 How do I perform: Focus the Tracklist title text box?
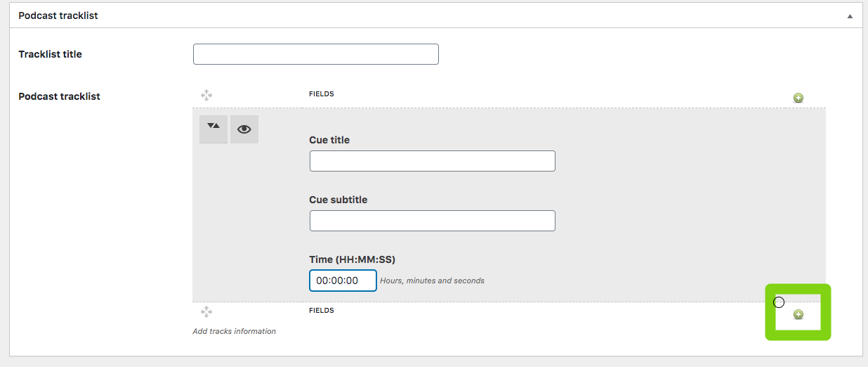pyautogui.click(x=316, y=54)
